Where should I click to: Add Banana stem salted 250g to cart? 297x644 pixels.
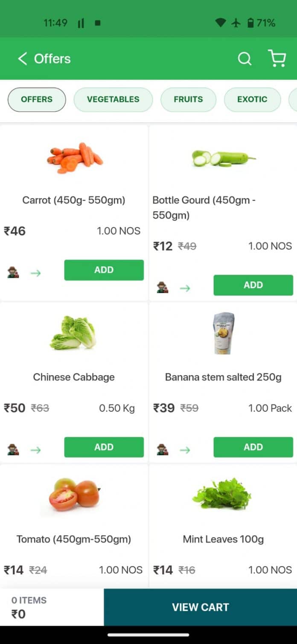coord(253,447)
